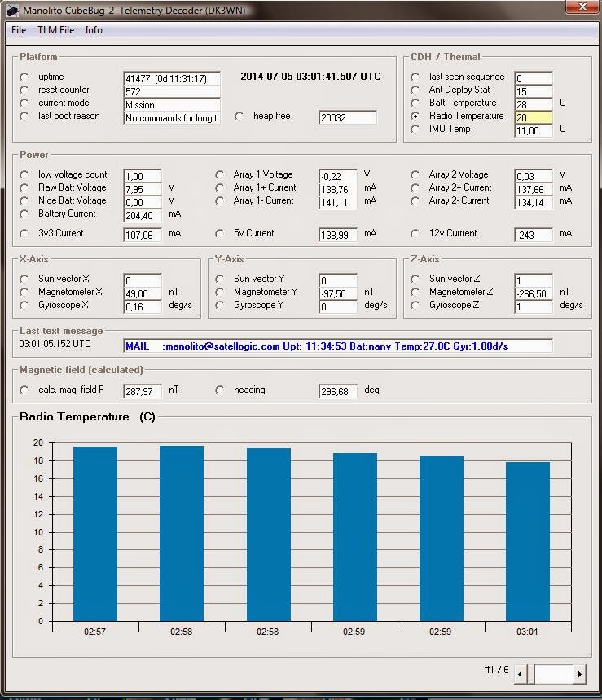Click the Magnetometer Z value -266,50
This screenshot has width=602, height=700.
[x=534, y=293]
